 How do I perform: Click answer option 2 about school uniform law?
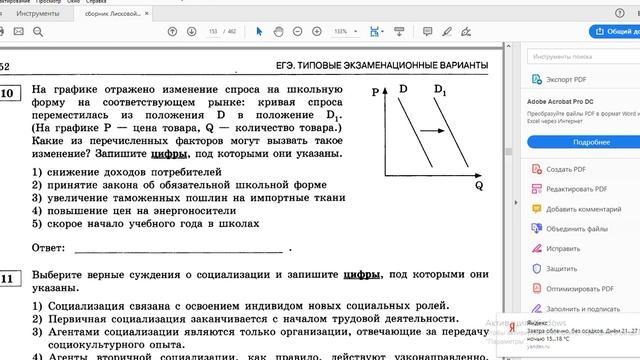[179, 185]
